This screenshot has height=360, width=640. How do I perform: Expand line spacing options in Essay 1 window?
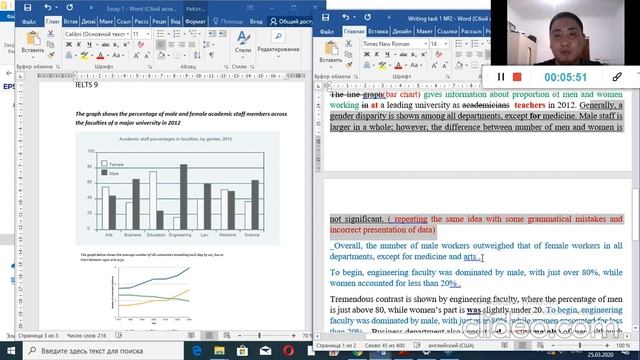214,44
